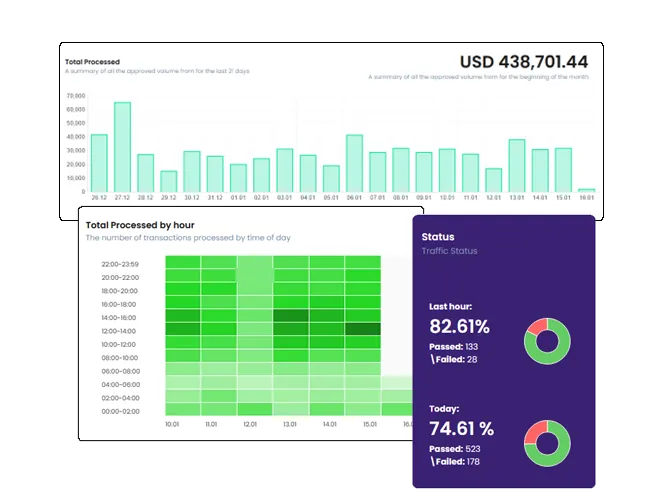Image resolution: width=664 pixels, height=496 pixels.
Task: Click the 00:00-02:00 heatmap row label
Action: [x=120, y=411]
